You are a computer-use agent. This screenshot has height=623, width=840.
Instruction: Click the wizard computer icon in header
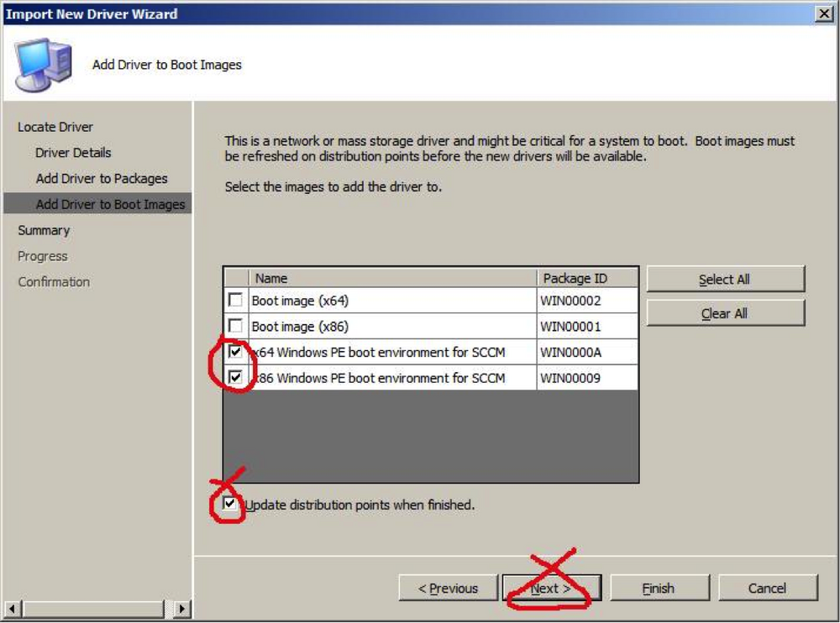click(x=44, y=65)
